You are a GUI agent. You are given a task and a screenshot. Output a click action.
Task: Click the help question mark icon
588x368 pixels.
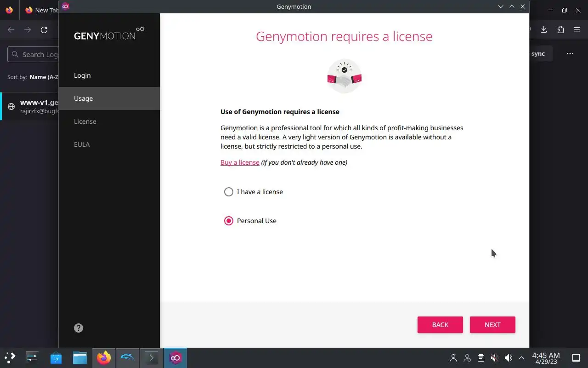(79, 328)
